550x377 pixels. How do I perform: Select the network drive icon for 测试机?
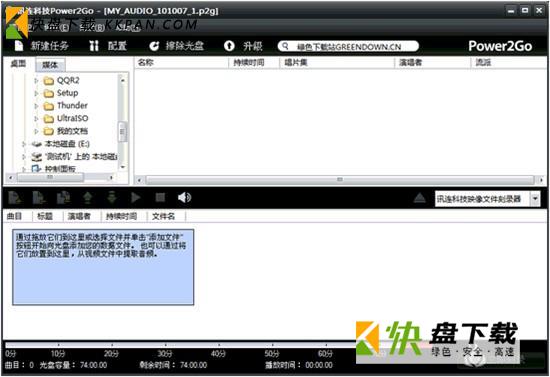(36, 157)
